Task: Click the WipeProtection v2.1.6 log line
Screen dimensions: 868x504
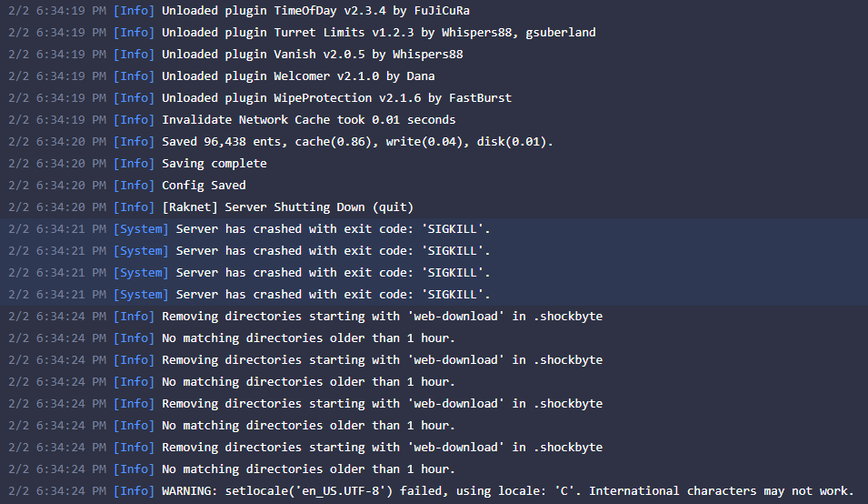Action: (x=336, y=97)
